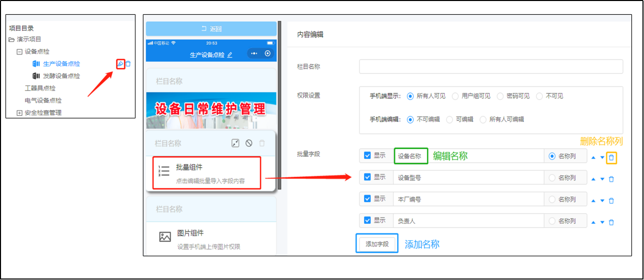Collapse the 设备点检 tree node

coord(19,52)
